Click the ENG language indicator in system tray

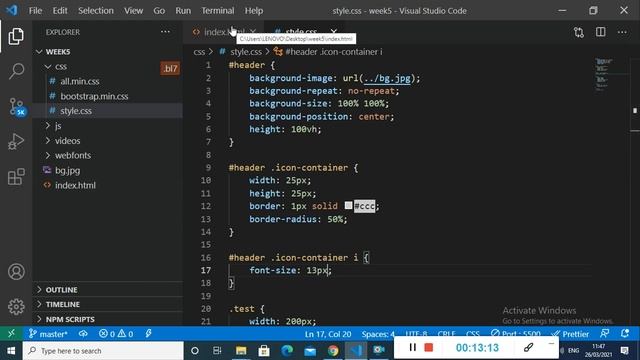573,350
